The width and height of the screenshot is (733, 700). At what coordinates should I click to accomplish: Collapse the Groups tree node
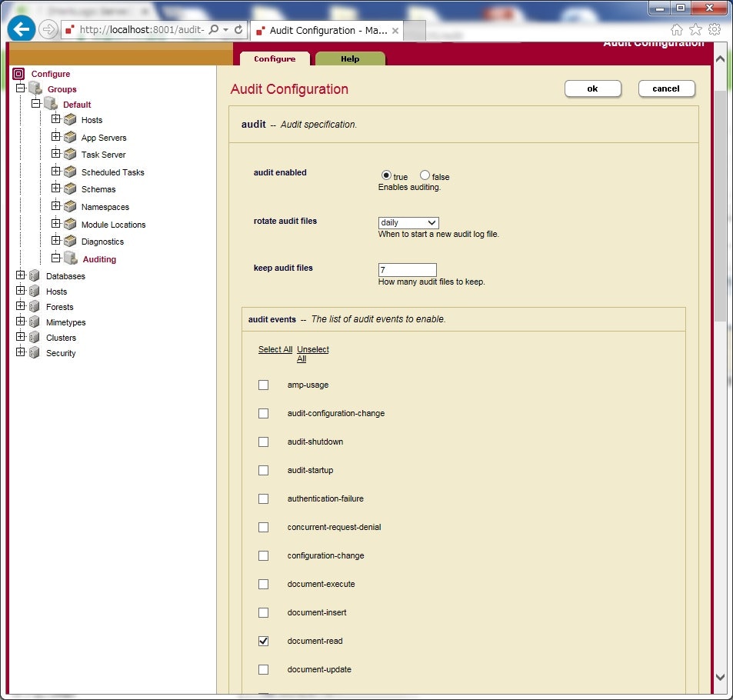[x=20, y=88]
